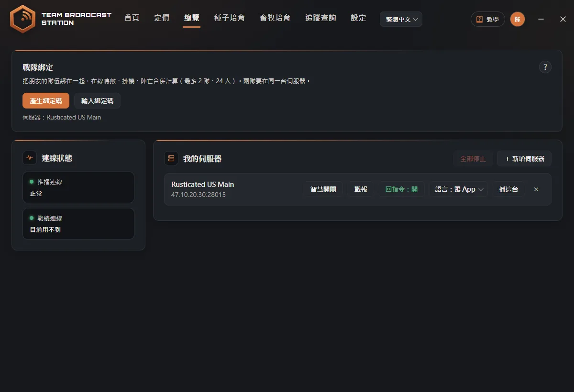Go to the 設定 tab
The height and width of the screenshot is (392, 574).
[x=358, y=18]
